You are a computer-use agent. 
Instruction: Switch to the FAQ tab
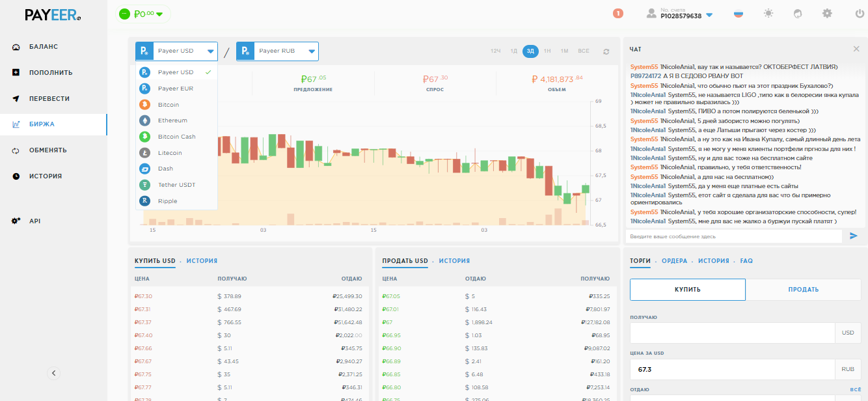tap(746, 261)
